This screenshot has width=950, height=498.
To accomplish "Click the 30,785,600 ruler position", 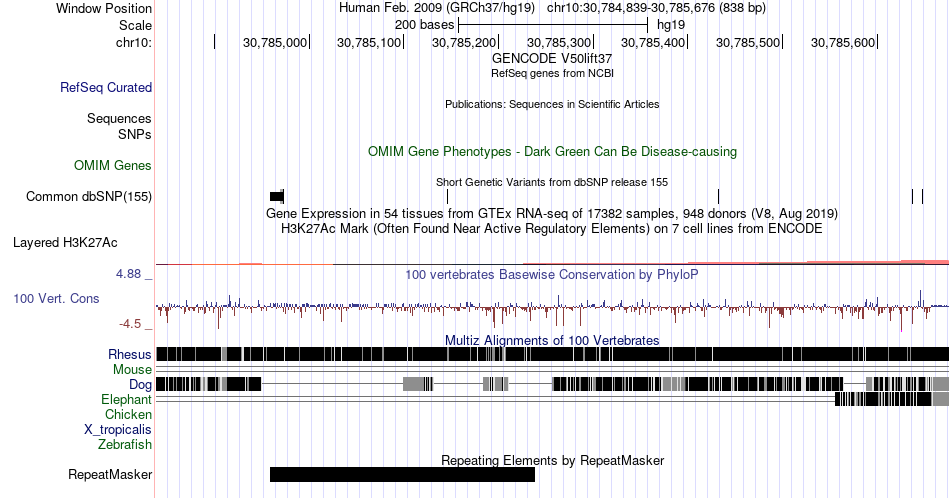I will pos(843,42).
